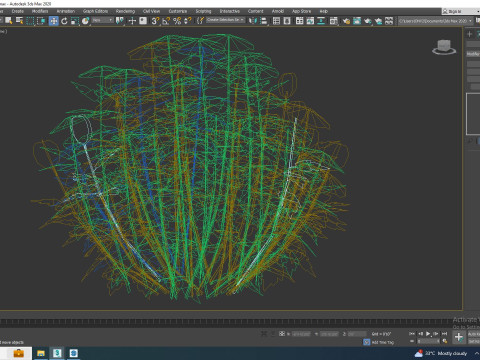Toggle Window/Crossing selection mode
Image resolution: width=480 pixels, height=360 pixels.
click(x=41, y=21)
